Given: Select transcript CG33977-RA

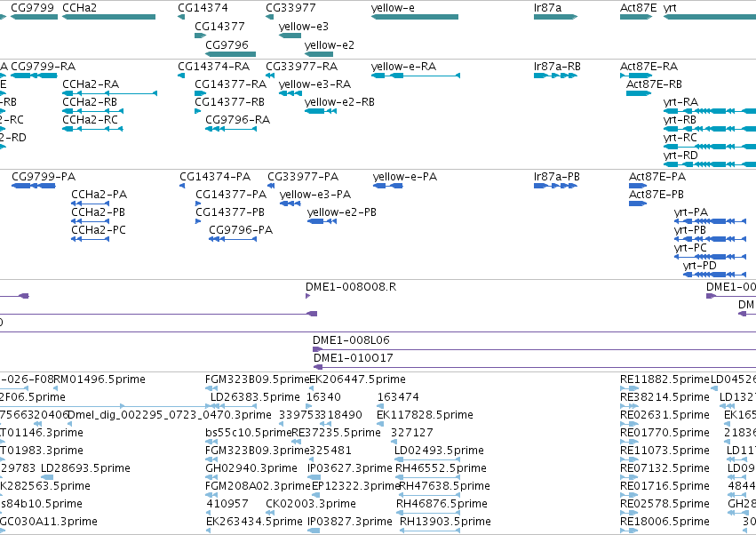Looking at the screenshot, I should (x=270, y=76).
